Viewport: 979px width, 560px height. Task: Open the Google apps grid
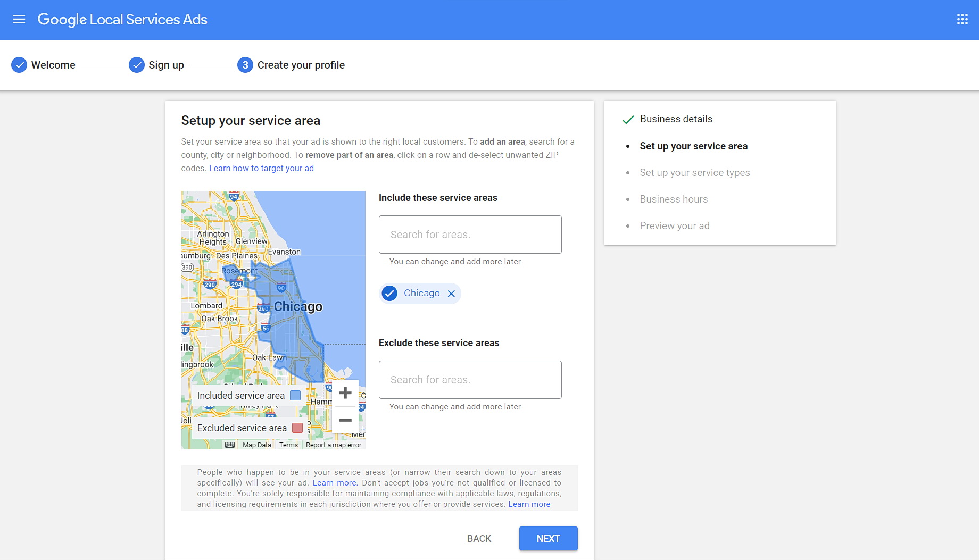point(962,20)
